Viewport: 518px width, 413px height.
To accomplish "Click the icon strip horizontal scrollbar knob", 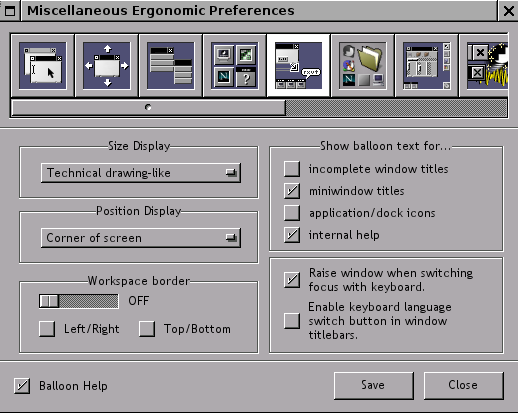I will coord(148,107).
